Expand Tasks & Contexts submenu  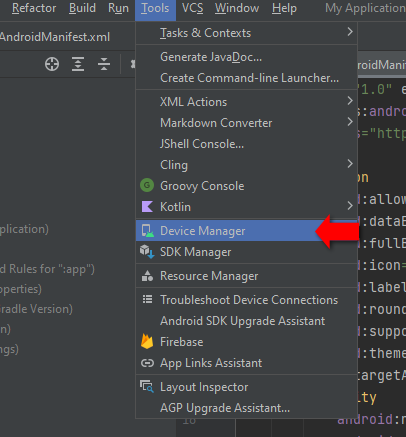pos(246,33)
